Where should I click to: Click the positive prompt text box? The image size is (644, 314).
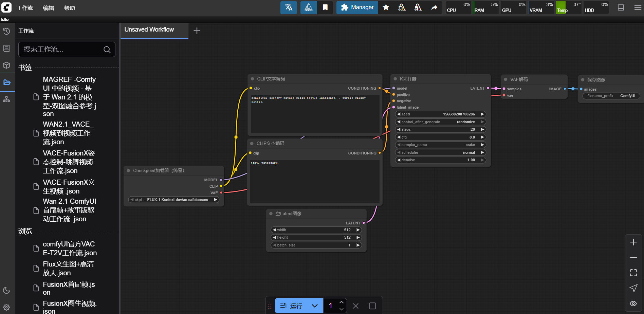point(315,114)
